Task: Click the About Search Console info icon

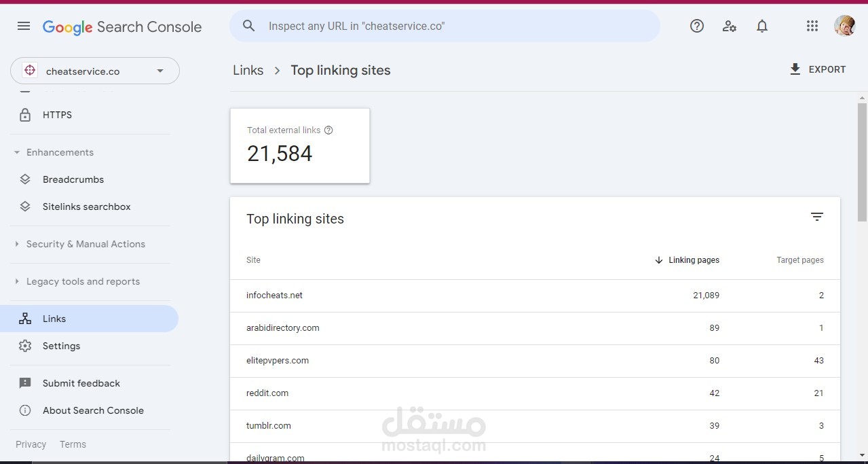Action: point(25,410)
